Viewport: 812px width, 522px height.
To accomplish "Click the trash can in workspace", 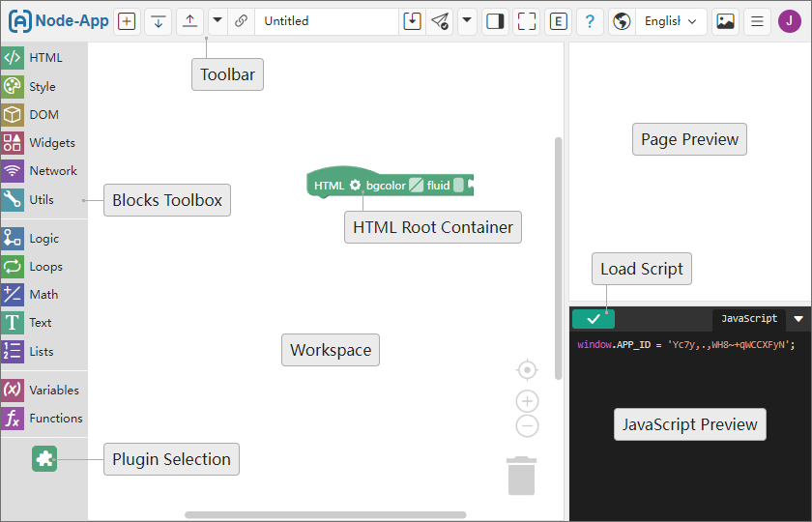I will (x=521, y=476).
